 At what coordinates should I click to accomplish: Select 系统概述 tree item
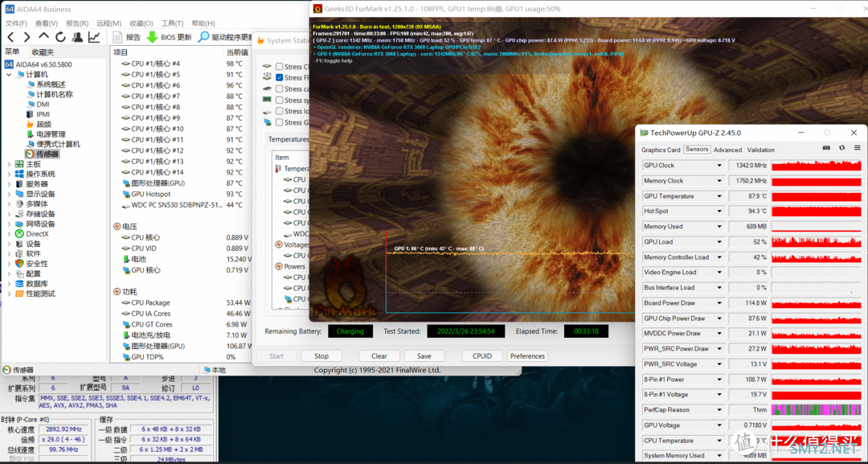[46, 84]
